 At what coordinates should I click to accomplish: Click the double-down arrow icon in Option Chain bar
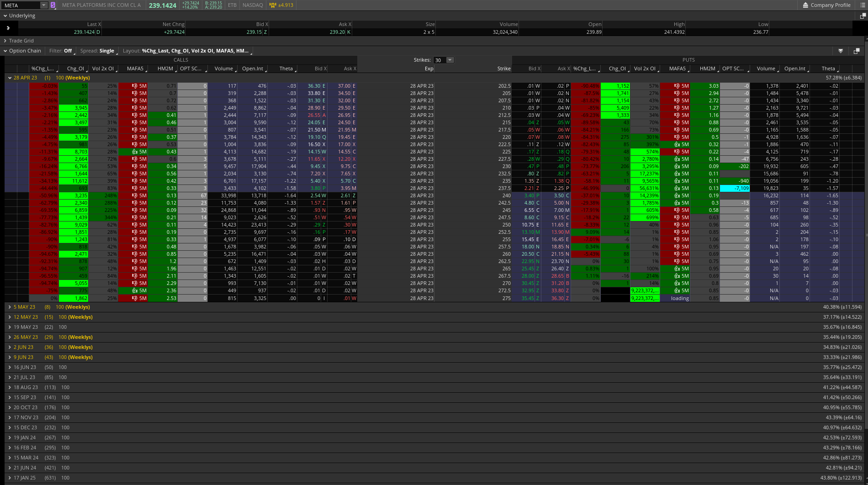841,51
